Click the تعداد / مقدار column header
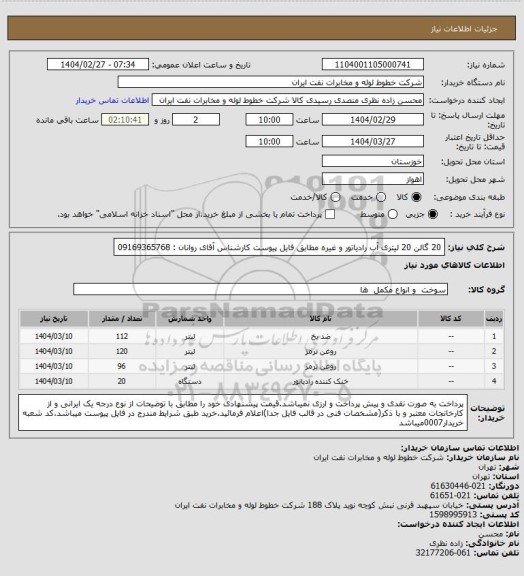 (x=122, y=318)
